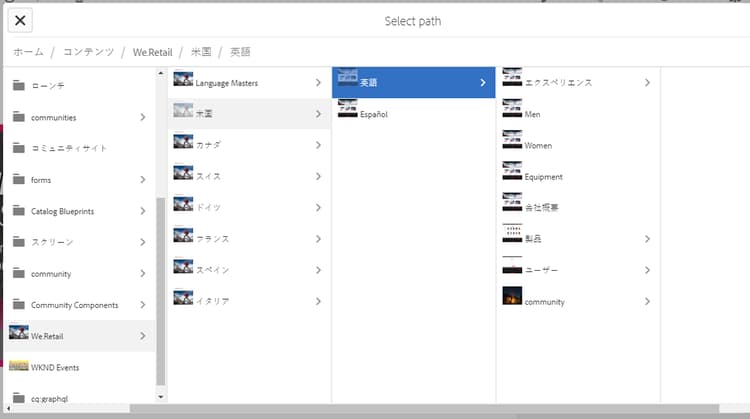
Task: Select Equipment text label
Action: (543, 177)
